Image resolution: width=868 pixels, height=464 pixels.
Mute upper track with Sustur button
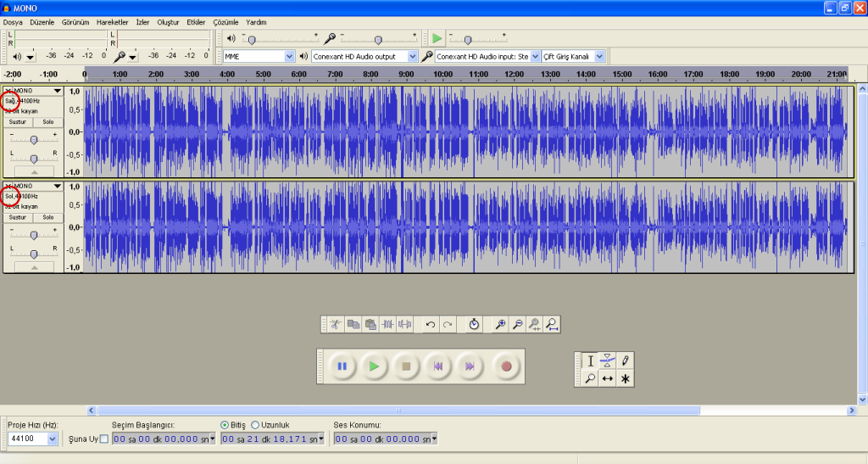pyautogui.click(x=18, y=122)
